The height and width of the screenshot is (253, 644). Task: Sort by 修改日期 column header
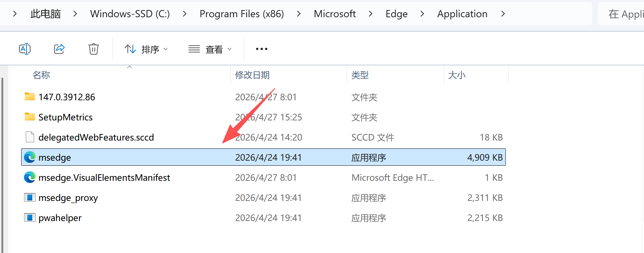click(252, 75)
